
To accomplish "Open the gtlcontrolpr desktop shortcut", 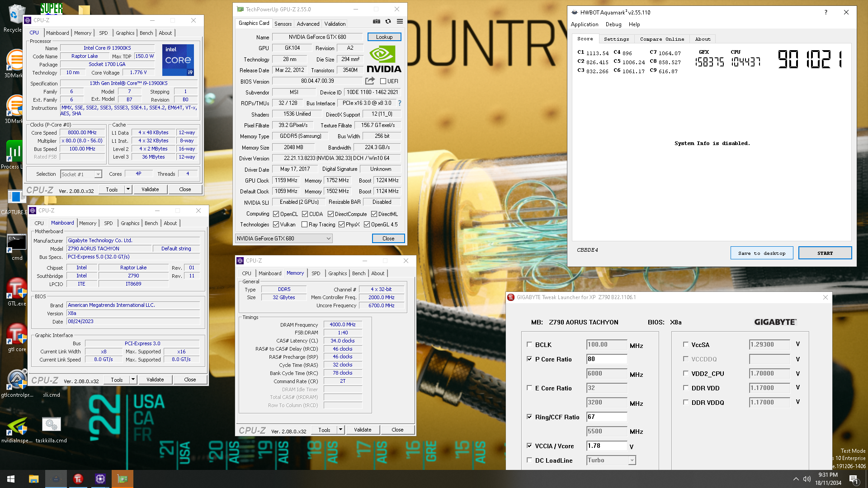I will [17, 384].
